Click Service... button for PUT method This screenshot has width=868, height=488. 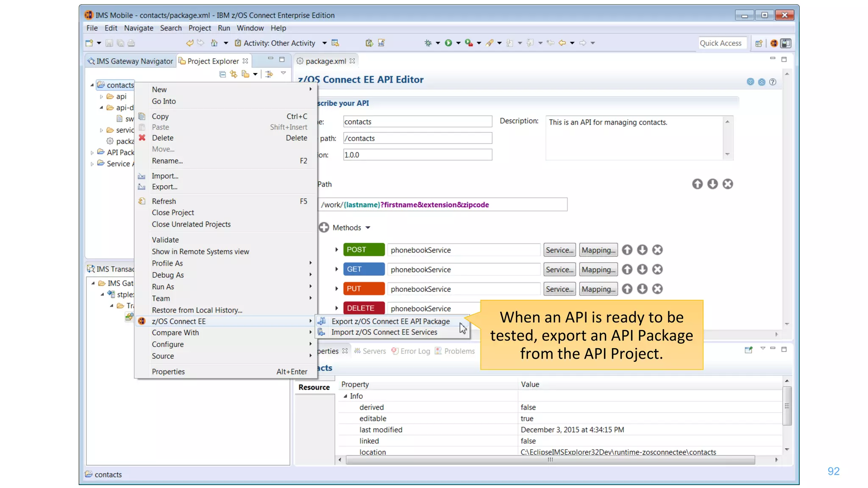pos(559,289)
